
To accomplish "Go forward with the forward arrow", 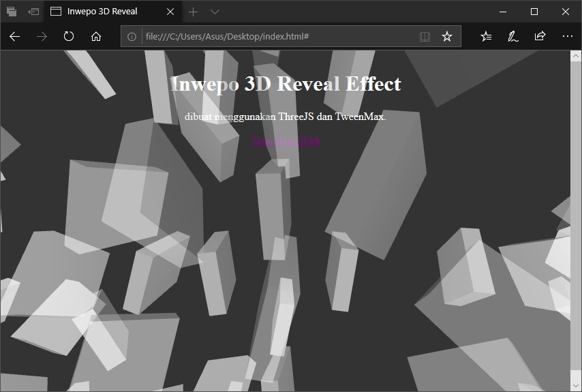I will [42, 36].
